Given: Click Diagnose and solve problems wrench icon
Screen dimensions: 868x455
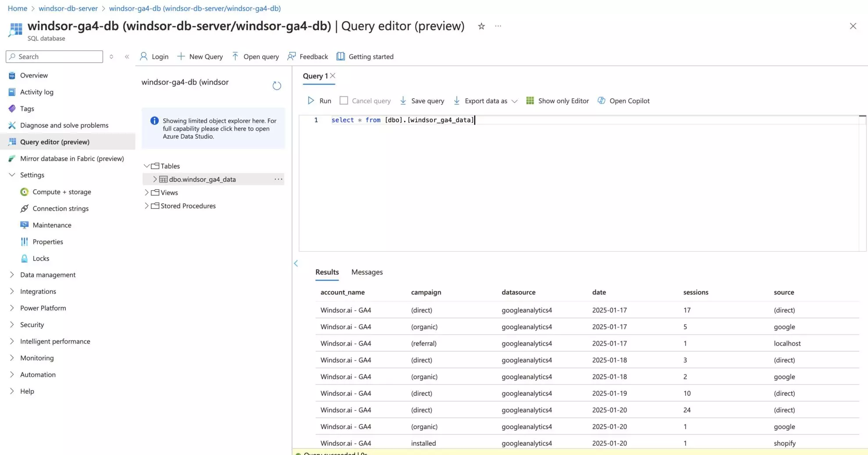Looking at the screenshot, I should coord(12,125).
